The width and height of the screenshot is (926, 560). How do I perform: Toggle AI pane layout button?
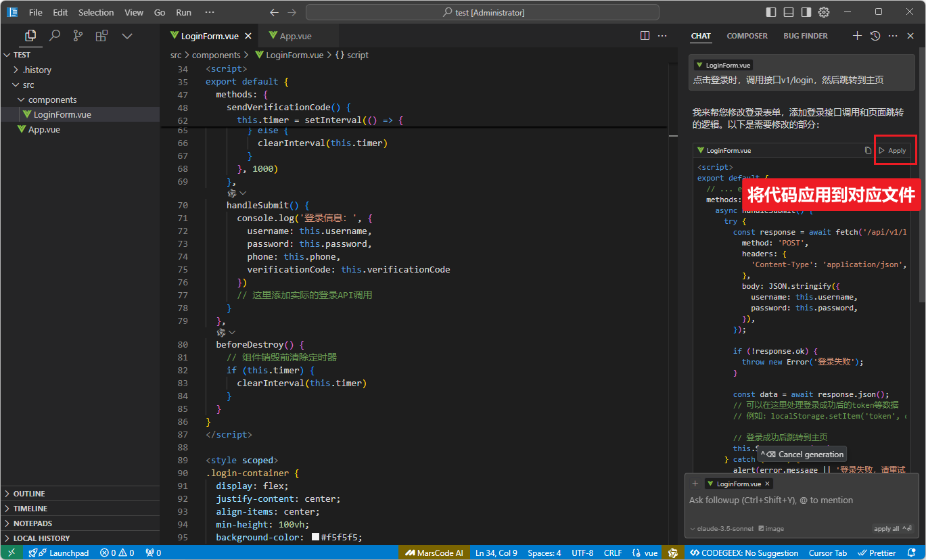(806, 12)
